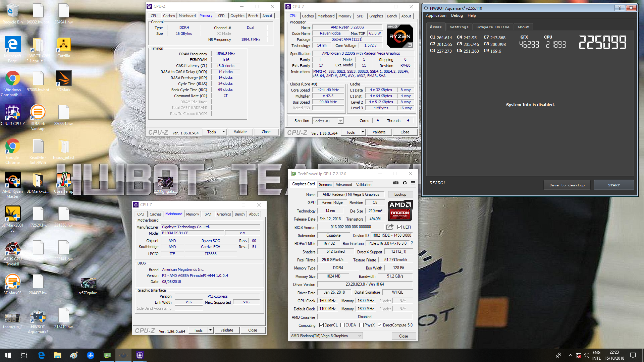Open Help menu in HWBOT Aquamark
Screen dimensions: 644x362
[x=472, y=15]
